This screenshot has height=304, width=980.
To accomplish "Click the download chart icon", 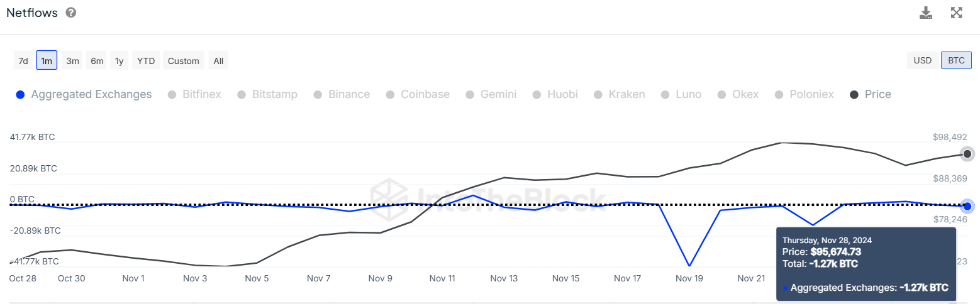I will pyautogui.click(x=925, y=13).
